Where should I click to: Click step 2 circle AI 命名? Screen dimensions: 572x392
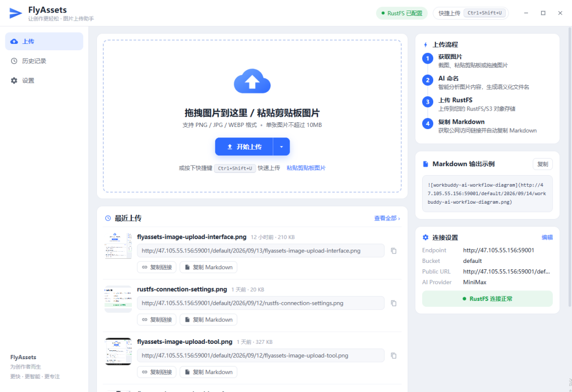427,80
